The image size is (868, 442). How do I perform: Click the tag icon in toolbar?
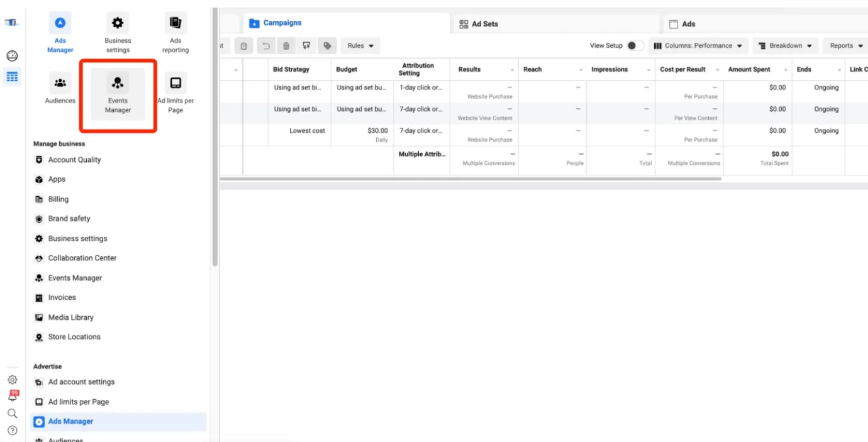click(x=326, y=46)
